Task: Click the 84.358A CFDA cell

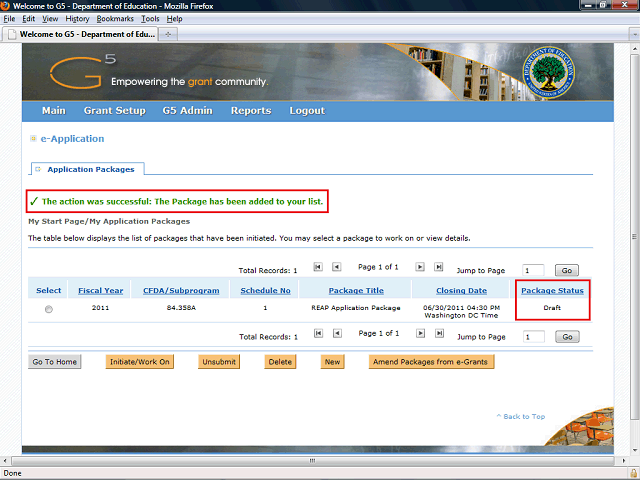Action: pyautogui.click(x=181, y=308)
